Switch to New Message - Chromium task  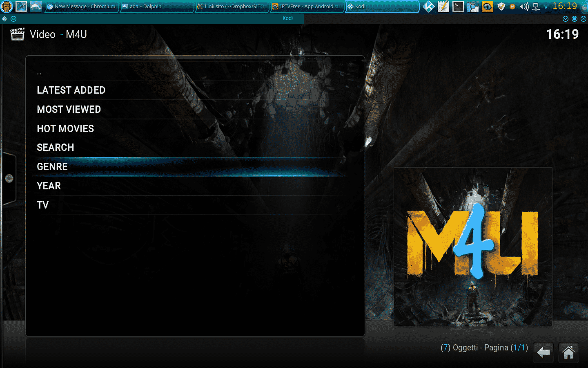[82, 7]
